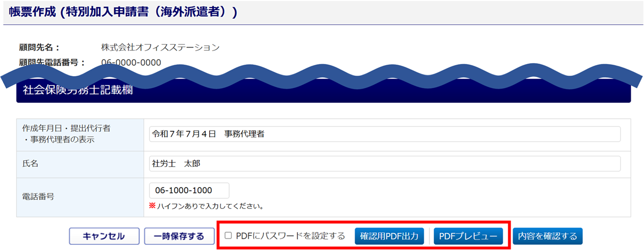Click the 電話番号 label cell
644x252 pixels.
coord(80,197)
